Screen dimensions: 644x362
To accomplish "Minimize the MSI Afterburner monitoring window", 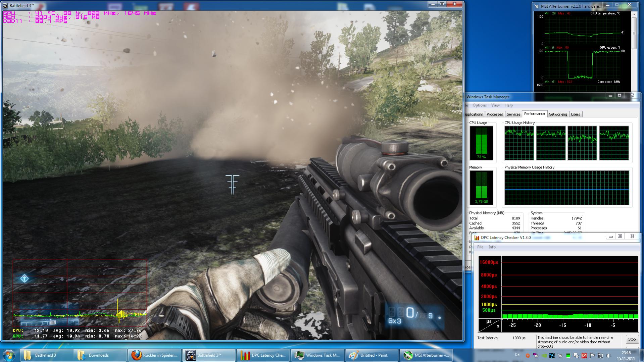I will tap(607, 5).
